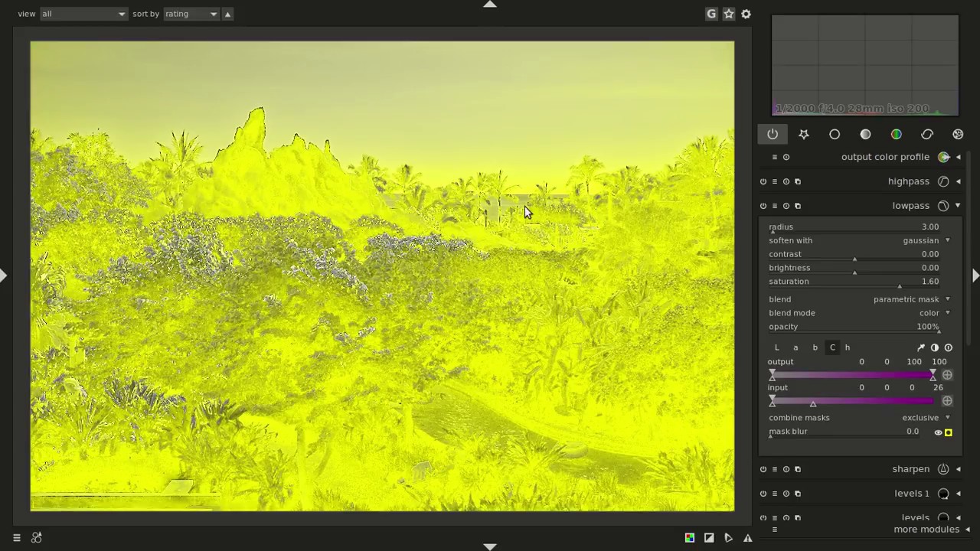980x551 pixels.
Task: Select the basic module group circle icon
Action: coord(835,134)
